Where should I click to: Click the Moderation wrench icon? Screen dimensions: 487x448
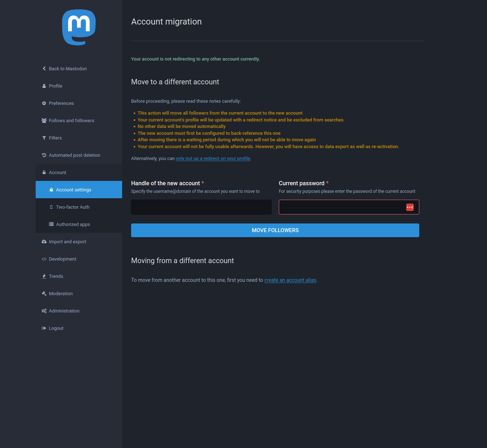pyautogui.click(x=44, y=293)
